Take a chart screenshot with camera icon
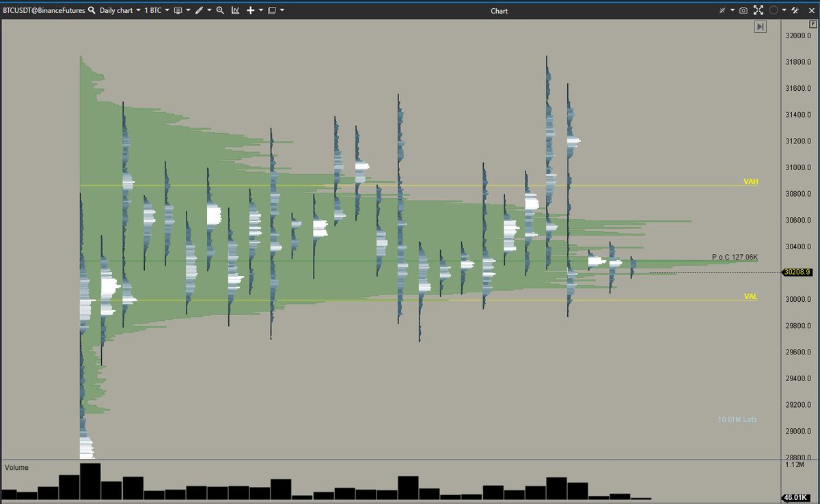 pos(743,10)
